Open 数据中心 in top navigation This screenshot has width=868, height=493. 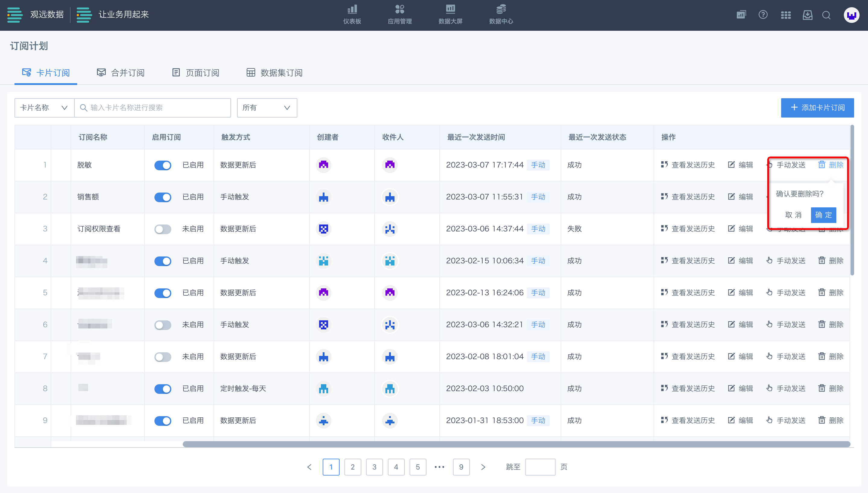point(501,14)
